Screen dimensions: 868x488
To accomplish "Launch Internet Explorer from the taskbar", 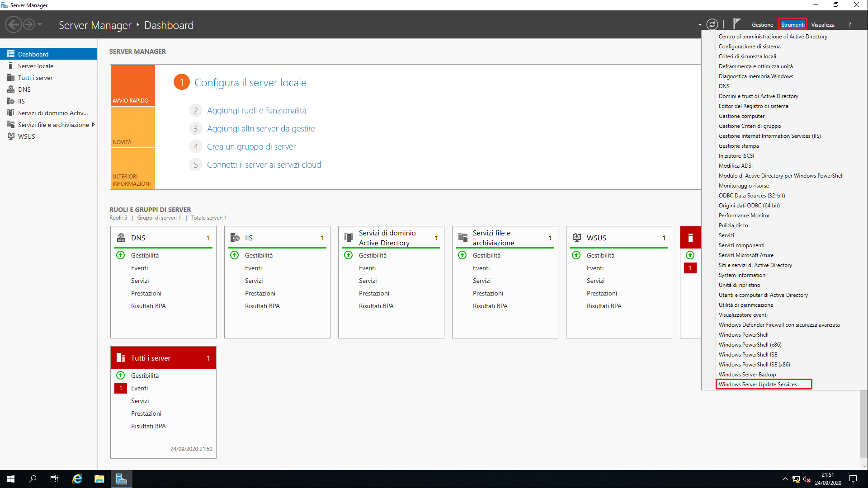I will tap(77, 479).
